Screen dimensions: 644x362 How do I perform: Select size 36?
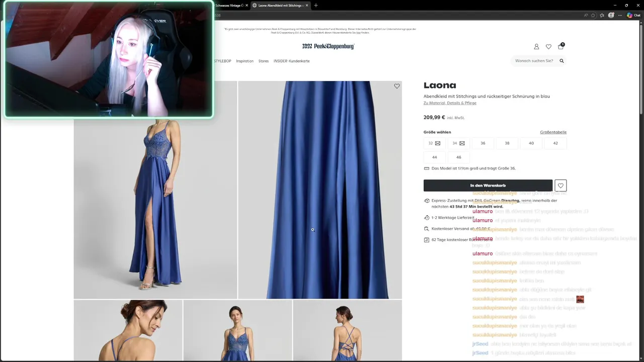point(483,143)
